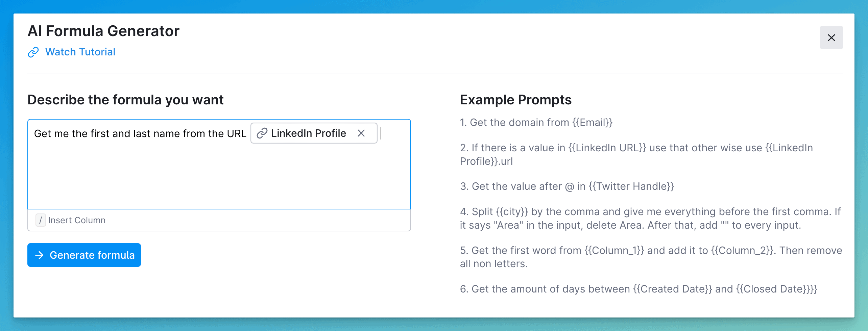
Task: Click the prompt text about first and last name
Action: (140, 134)
